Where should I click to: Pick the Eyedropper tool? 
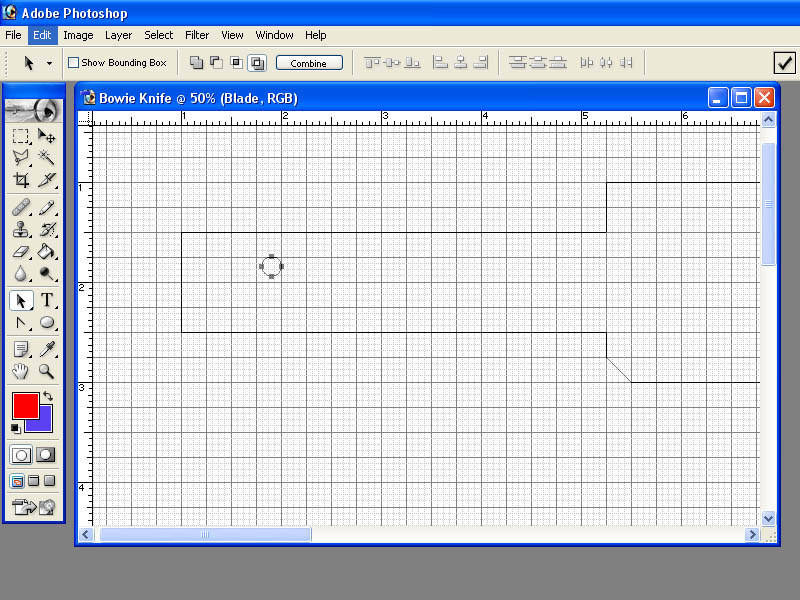click(46, 349)
